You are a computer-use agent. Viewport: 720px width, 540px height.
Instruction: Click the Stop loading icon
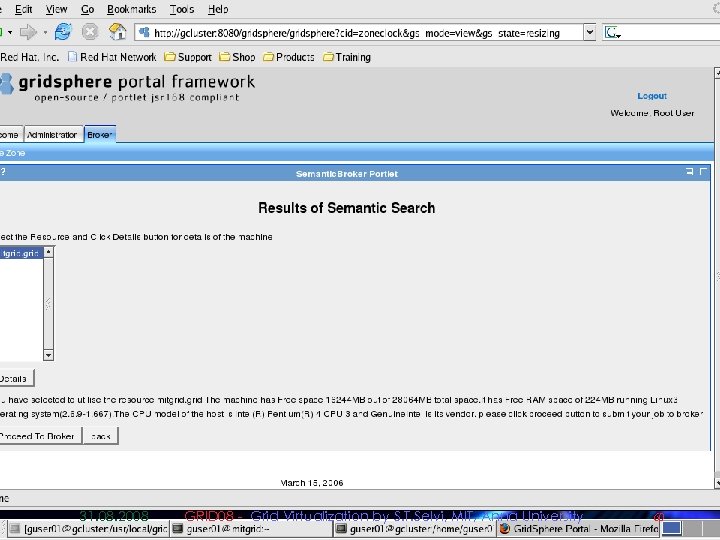(90, 32)
